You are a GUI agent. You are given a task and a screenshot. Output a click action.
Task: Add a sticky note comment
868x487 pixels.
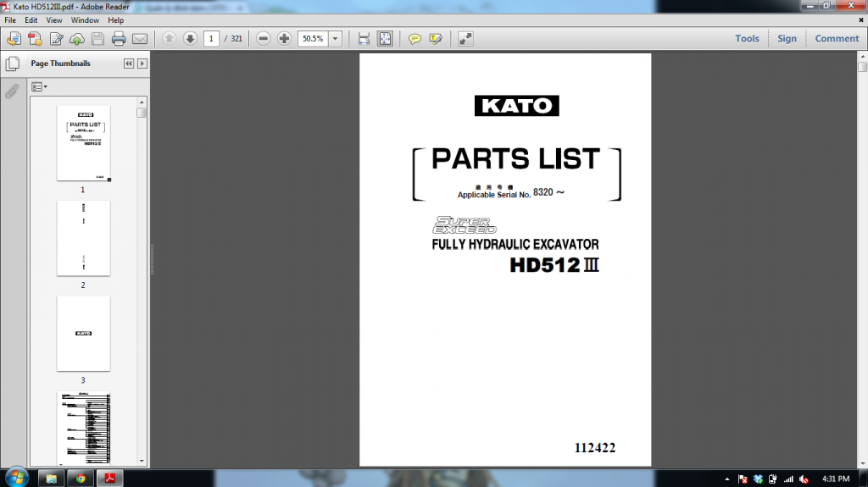click(x=415, y=38)
